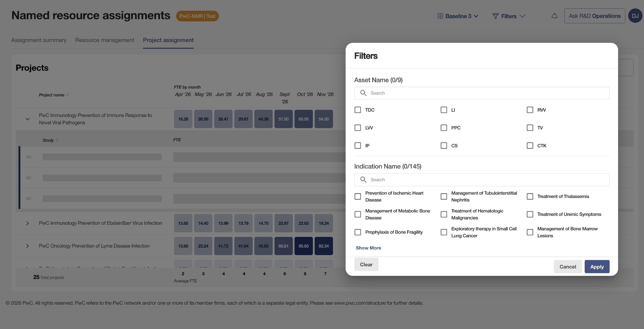Sort by Project name column icon
Image resolution: width=644 pixels, height=329 pixels.
[68, 95]
